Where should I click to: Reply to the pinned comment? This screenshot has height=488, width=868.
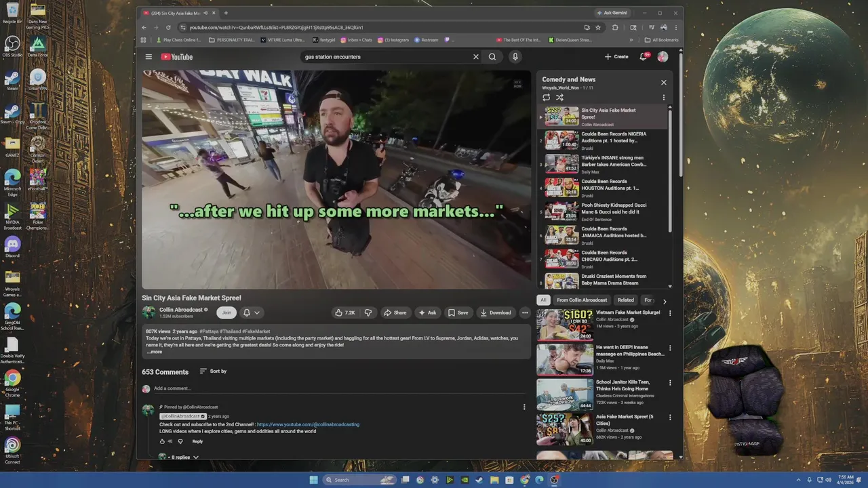coord(197,441)
